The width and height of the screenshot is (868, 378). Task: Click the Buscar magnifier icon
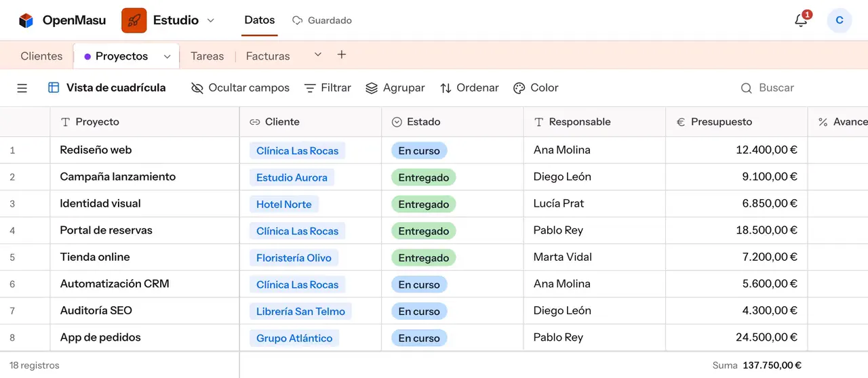pos(747,88)
